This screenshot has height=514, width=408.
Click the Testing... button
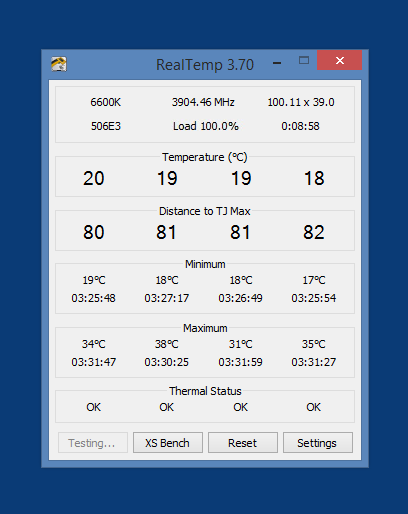(x=93, y=443)
